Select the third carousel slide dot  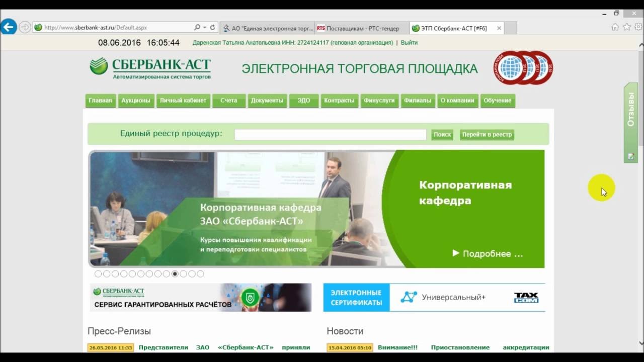(x=115, y=274)
